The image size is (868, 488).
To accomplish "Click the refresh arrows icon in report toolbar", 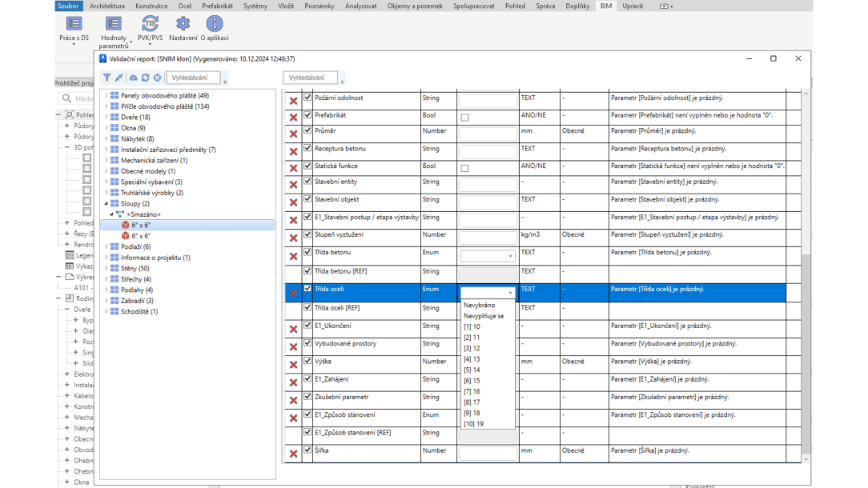I will 145,78.
